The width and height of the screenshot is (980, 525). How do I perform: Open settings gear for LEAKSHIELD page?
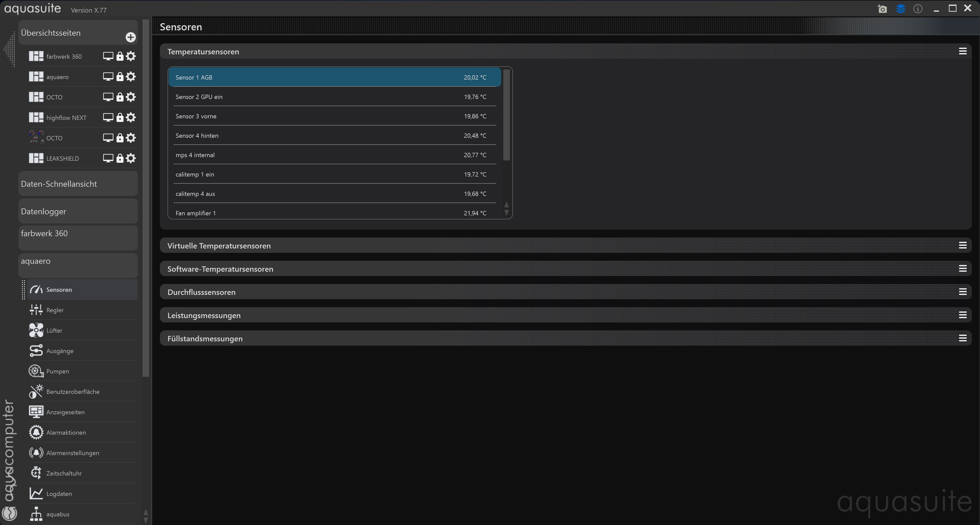(130, 158)
